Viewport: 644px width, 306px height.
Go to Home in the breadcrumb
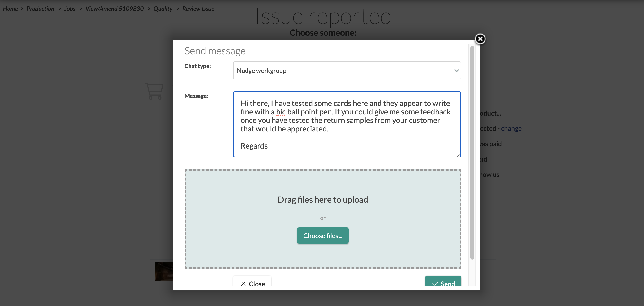[x=10, y=9]
